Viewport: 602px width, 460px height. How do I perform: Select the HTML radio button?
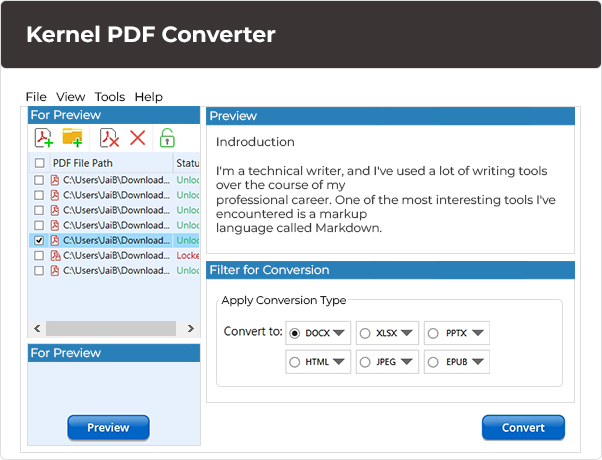[294, 362]
